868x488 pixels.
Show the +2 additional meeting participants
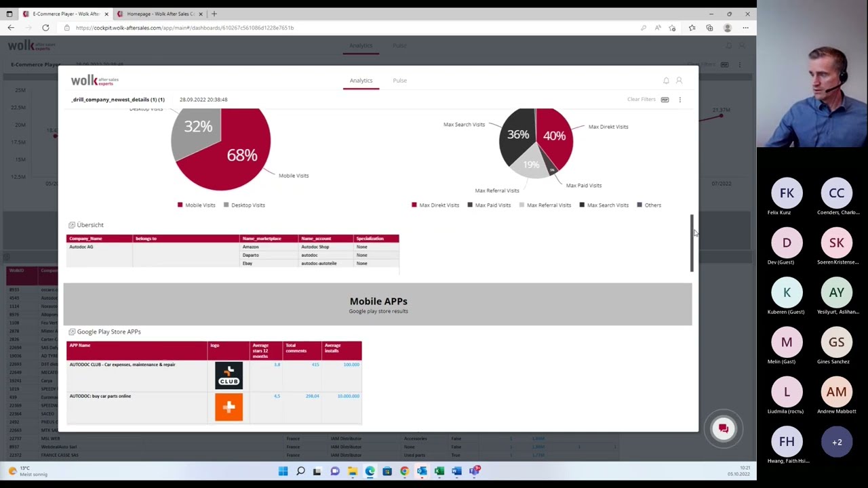click(x=837, y=443)
